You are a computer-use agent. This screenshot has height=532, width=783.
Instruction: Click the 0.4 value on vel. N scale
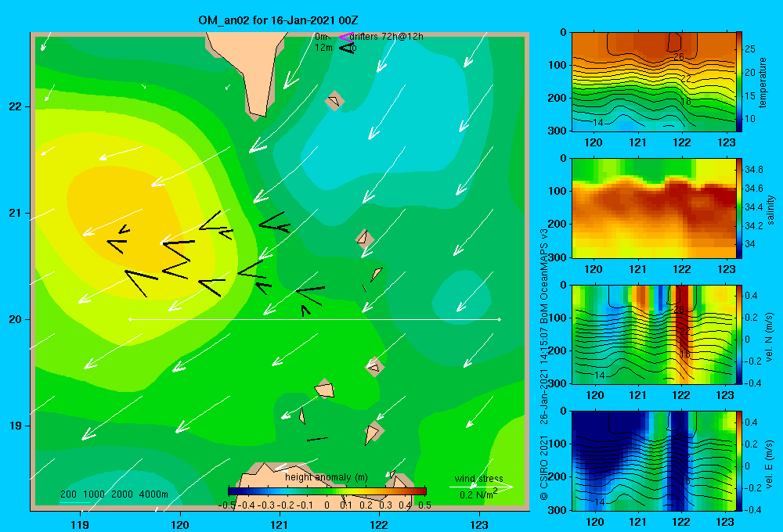(751, 296)
